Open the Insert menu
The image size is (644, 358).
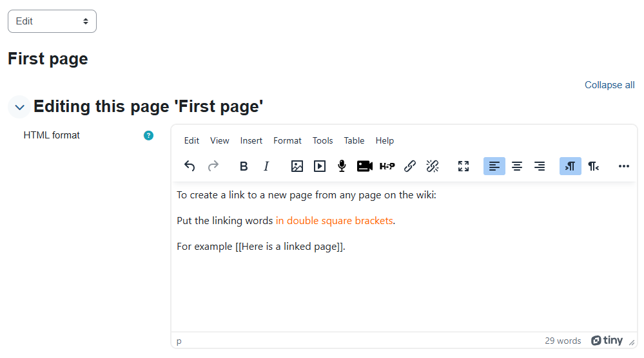click(251, 140)
